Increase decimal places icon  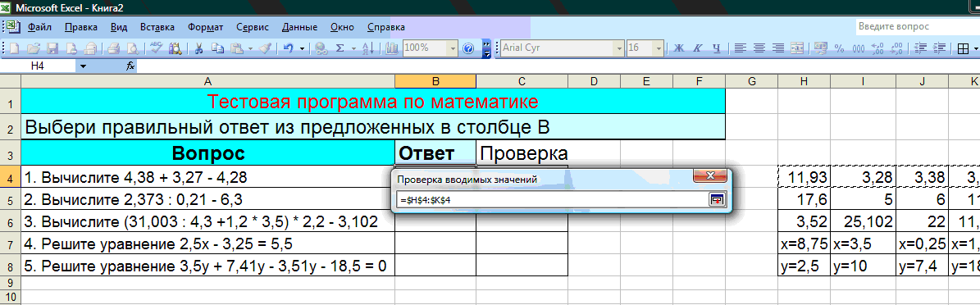coord(877,48)
